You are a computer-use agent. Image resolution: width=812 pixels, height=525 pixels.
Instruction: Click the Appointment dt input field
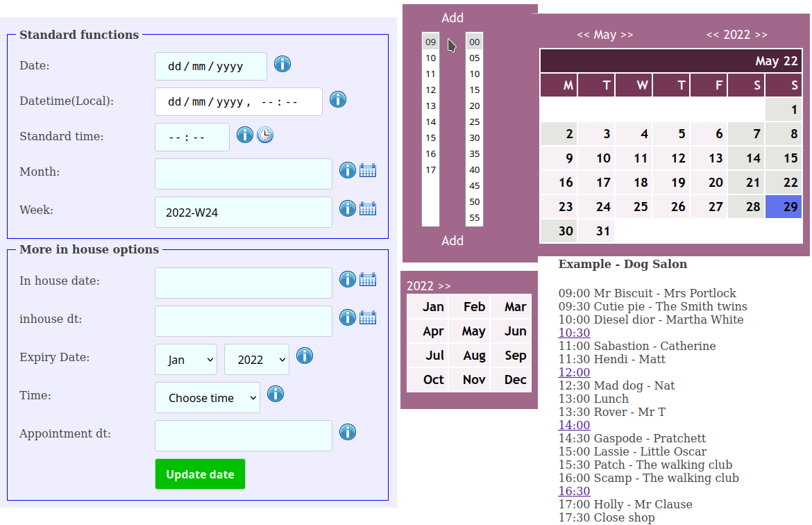(244, 435)
